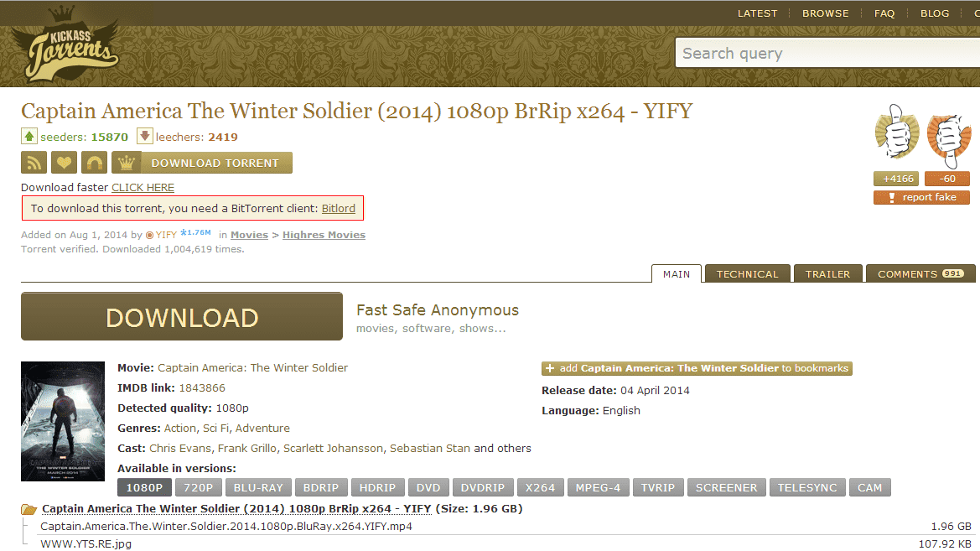
Task: Open the Comments tab
Action: pos(920,274)
